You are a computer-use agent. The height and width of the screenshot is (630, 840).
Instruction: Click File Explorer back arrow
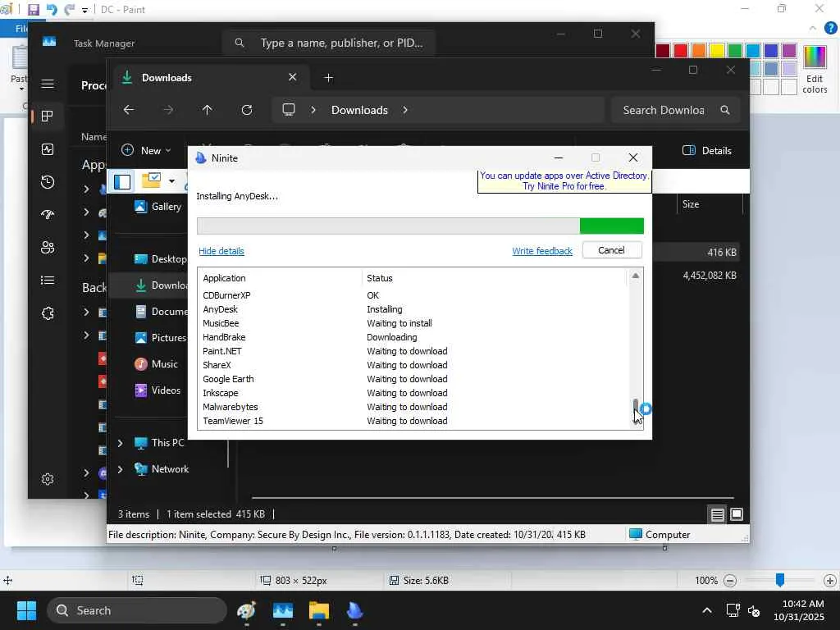(x=129, y=110)
